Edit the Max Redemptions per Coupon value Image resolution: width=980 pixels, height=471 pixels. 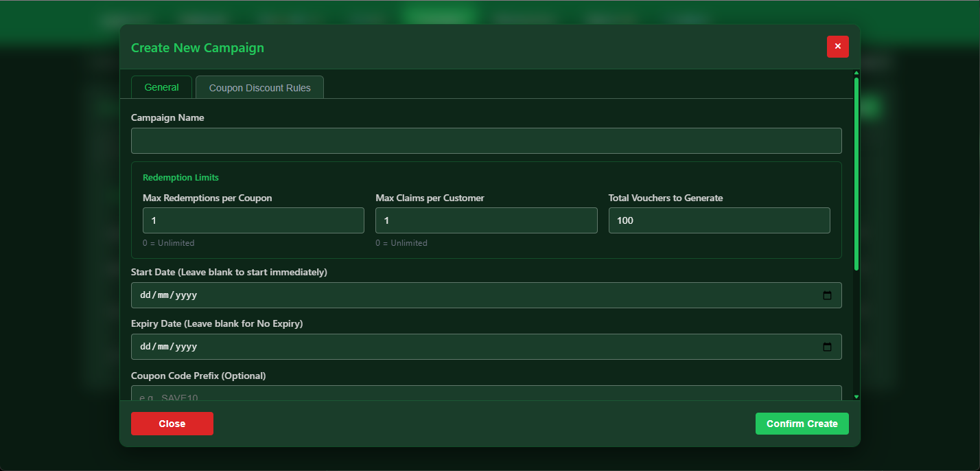click(253, 220)
